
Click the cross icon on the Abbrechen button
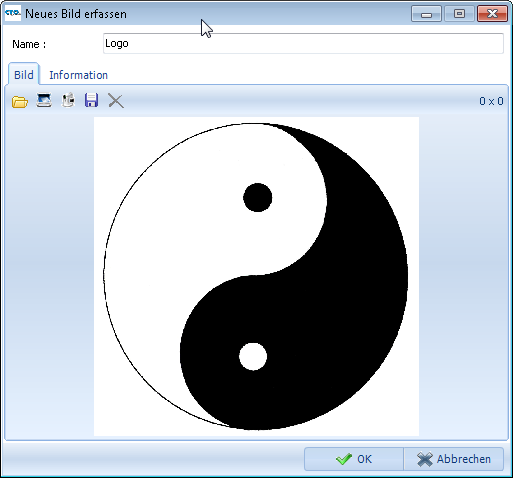[x=425, y=459]
